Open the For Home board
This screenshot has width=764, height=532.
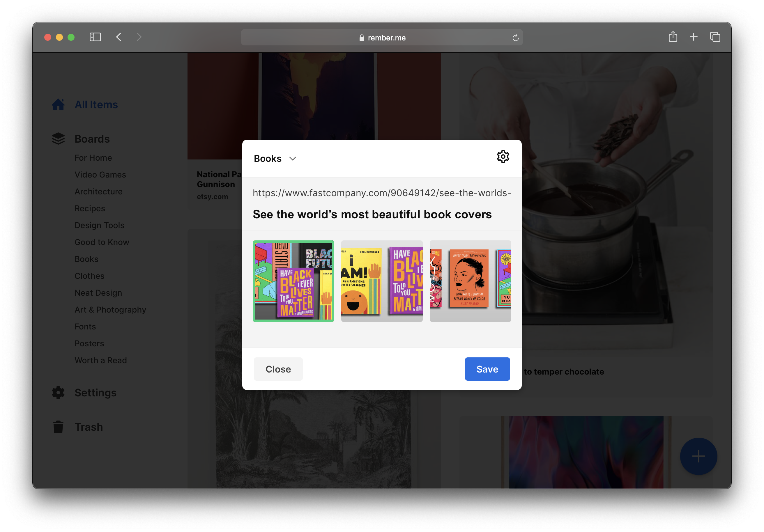point(93,158)
